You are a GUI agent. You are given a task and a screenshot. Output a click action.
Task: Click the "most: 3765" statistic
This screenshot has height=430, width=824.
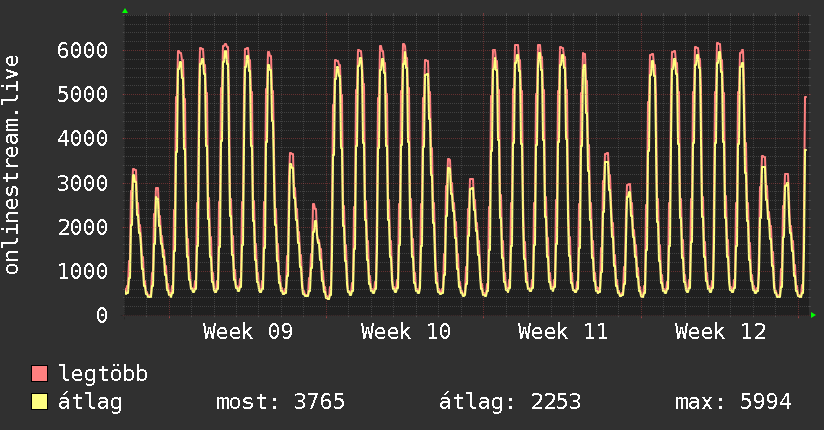pyautogui.click(x=280, y=402)
